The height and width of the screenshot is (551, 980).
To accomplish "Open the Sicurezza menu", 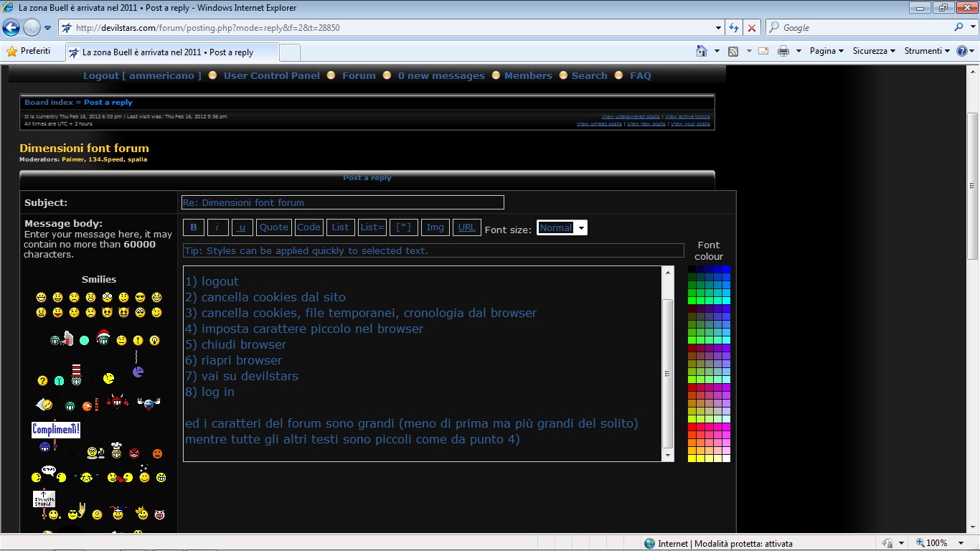I will point(874,51).
